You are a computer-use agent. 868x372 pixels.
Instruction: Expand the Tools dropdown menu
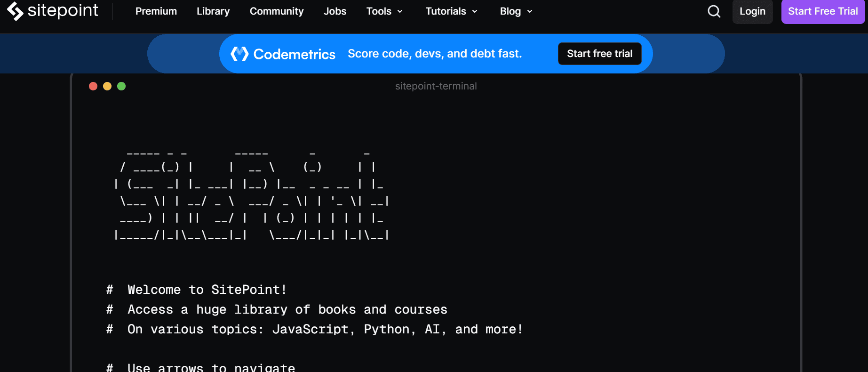384,11
